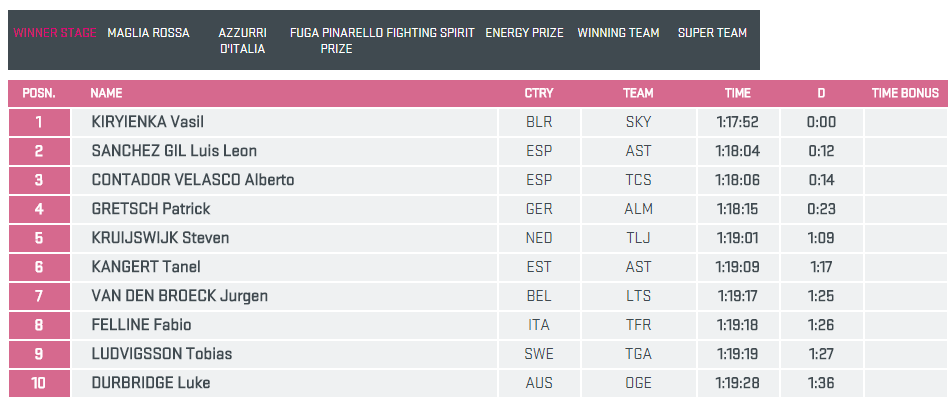Click on SANCHEZ GIL Luis Leon
Viewport: 951px width, 405px height.
pyautogui.click(x=174, y=151)
